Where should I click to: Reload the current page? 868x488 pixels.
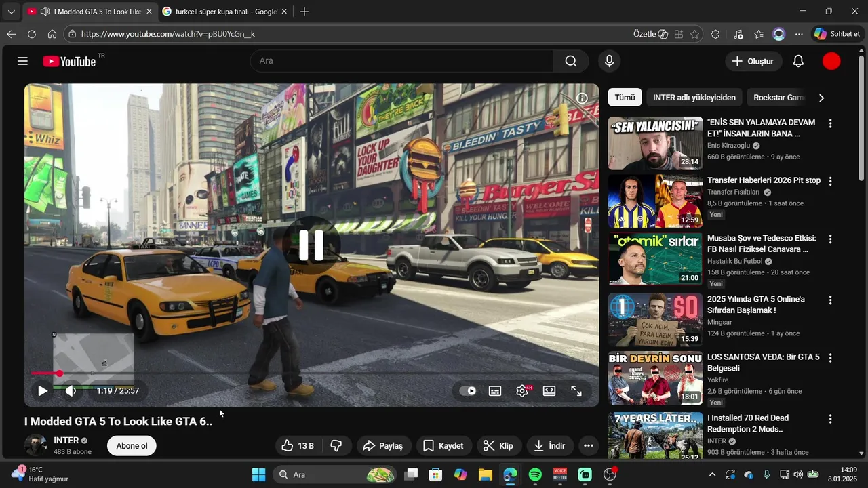pyautogui.click(x=32, y=34)
